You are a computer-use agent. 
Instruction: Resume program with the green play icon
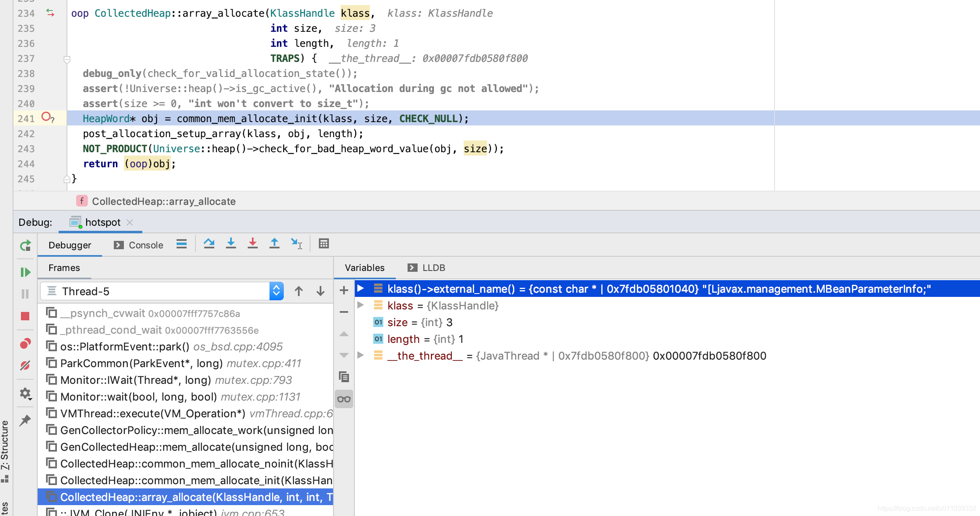pos(25,272)
